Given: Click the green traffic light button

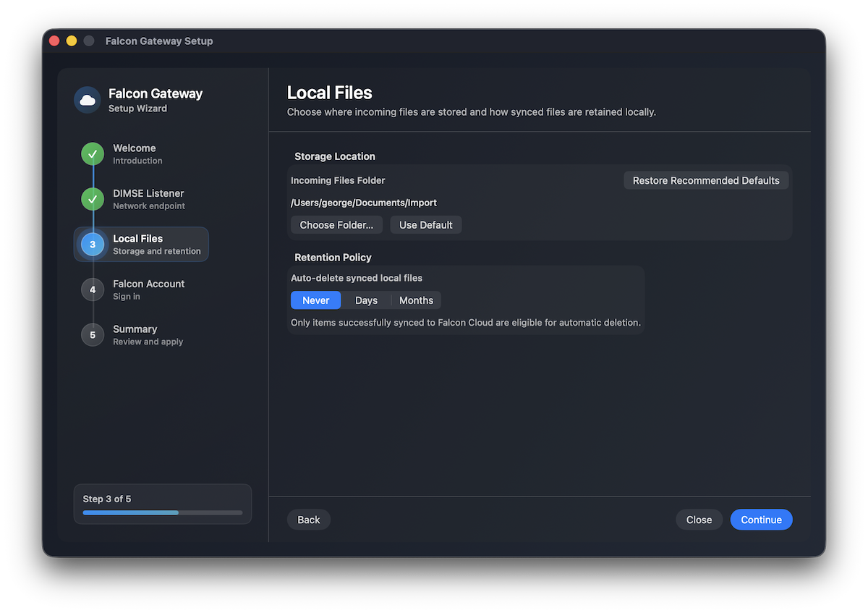Looking at the screenshot, I should click(x=88, y=41).
